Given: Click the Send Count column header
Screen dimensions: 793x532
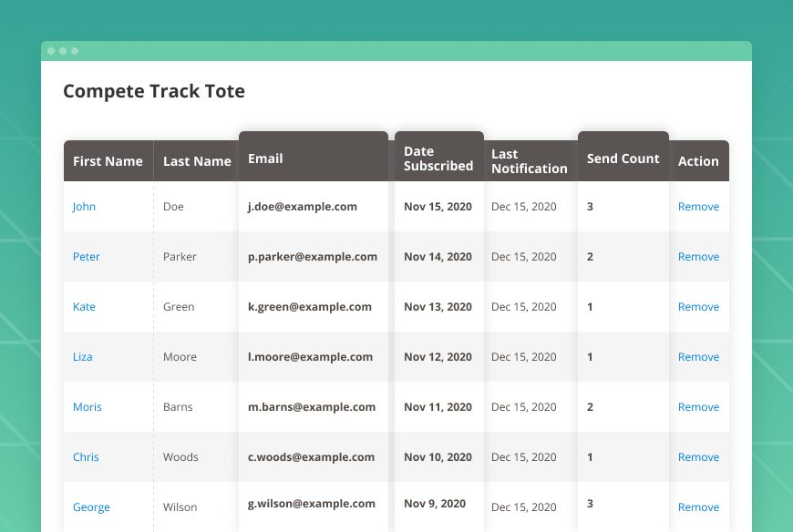Looking at the screenshot, I should point(623,159).
